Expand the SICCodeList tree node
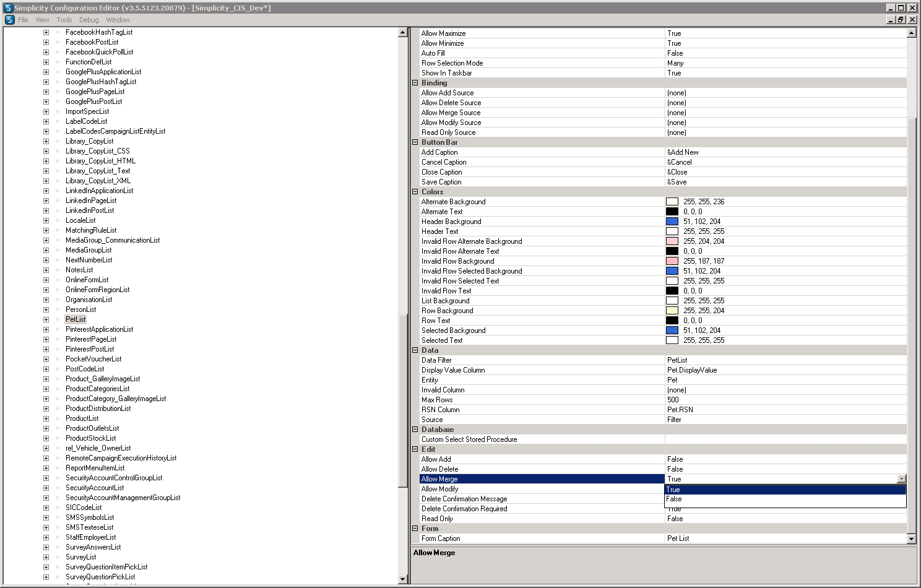 [46, 508]
